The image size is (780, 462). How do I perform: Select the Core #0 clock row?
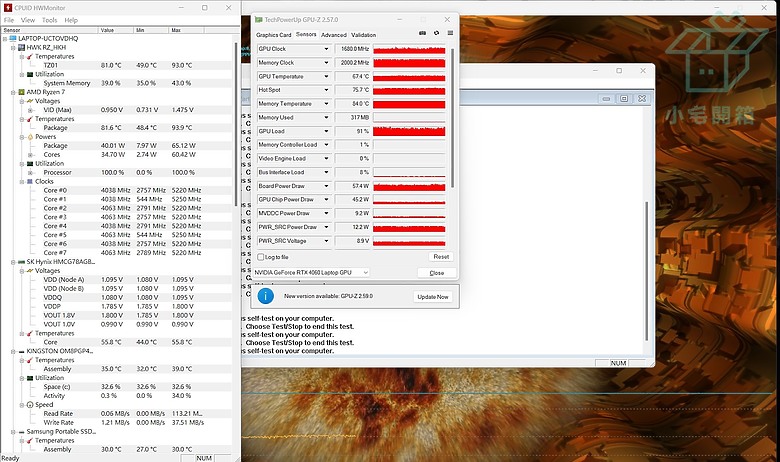point(117,190)
